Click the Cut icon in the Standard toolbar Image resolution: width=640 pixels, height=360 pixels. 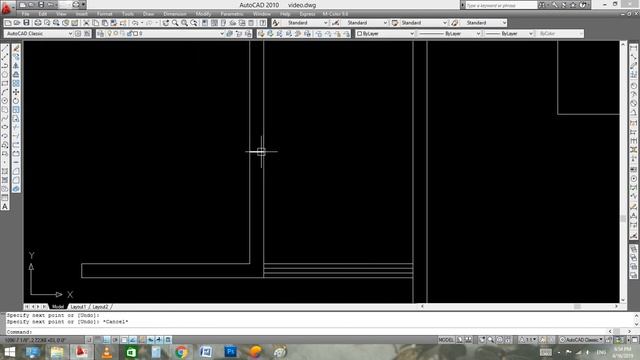[86, 23]
